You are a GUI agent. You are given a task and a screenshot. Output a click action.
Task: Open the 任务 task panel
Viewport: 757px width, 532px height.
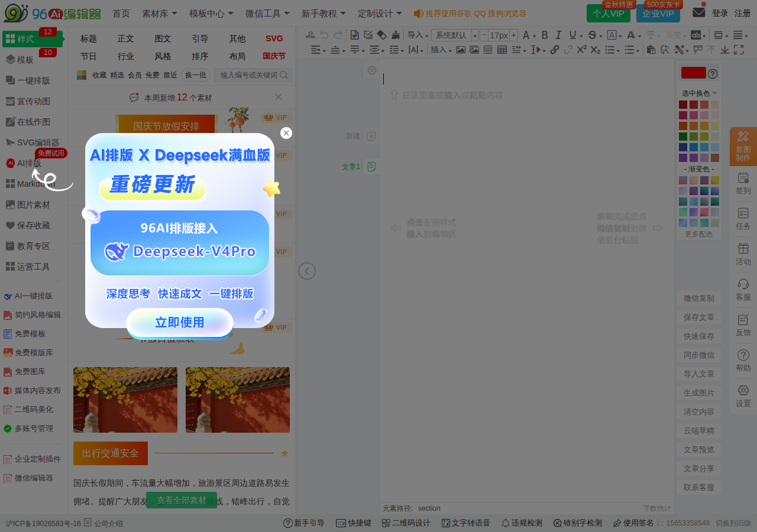pos(743,219)
